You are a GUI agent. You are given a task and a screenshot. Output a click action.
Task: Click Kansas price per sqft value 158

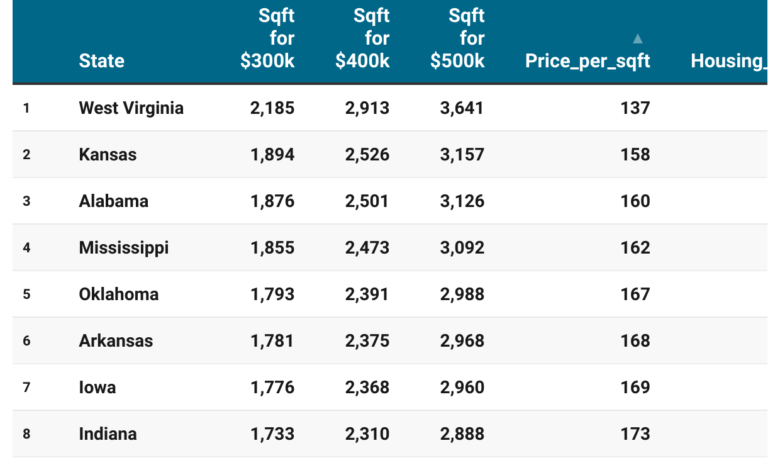tap(634, 155)
